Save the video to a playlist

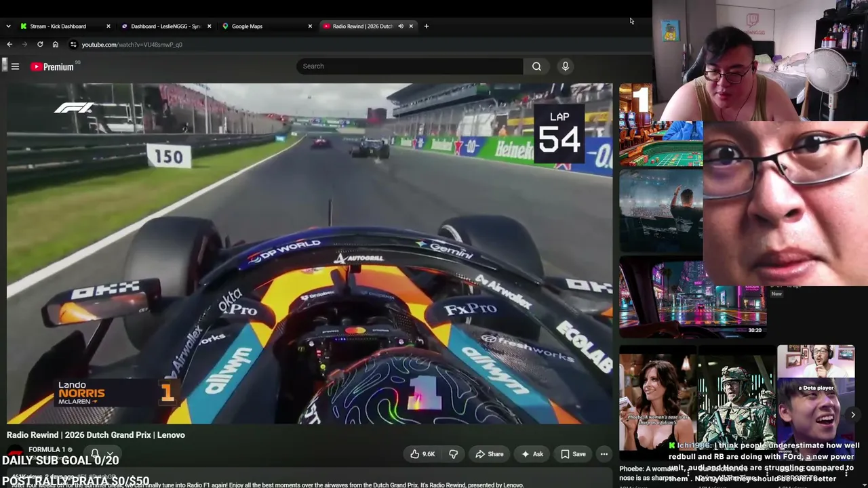[572, 454]
